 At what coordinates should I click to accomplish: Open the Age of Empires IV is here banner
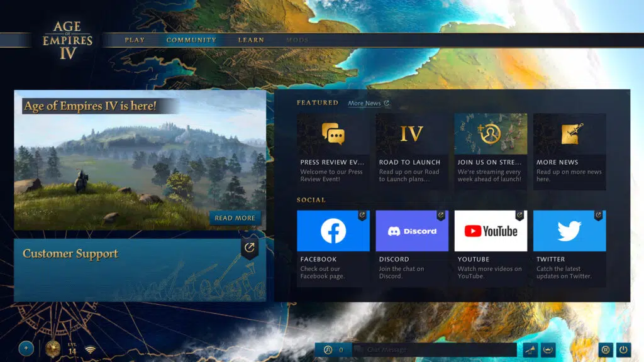click(140, 160)
